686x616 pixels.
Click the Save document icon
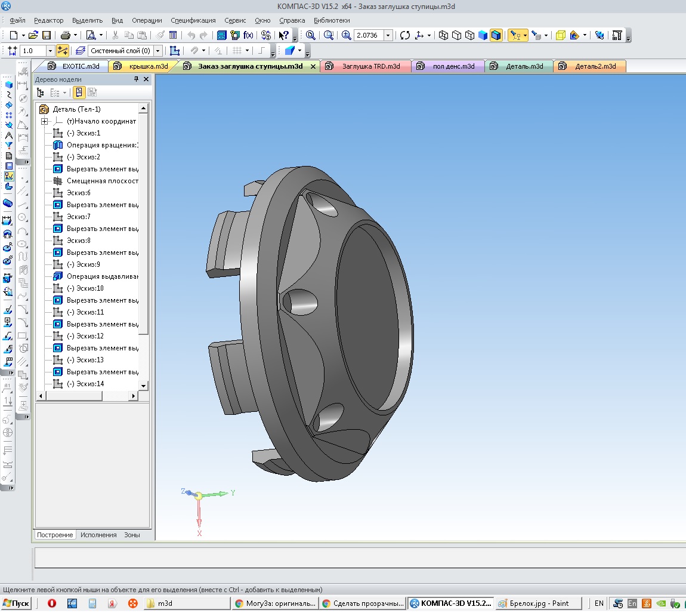46,35
